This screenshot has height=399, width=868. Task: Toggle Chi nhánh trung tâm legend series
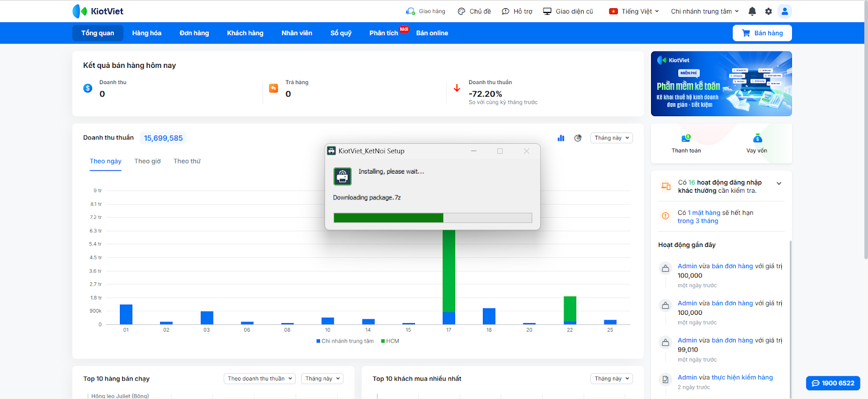click(345, 341)
